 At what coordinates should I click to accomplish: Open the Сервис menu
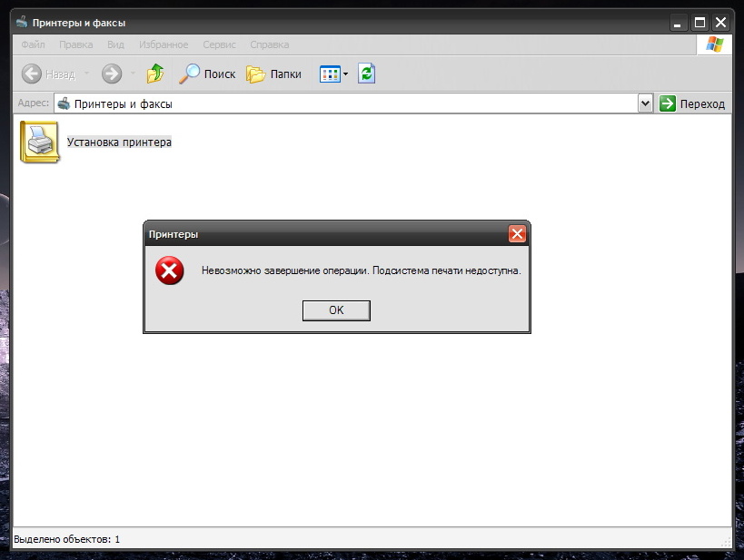[x=219, y=44]
